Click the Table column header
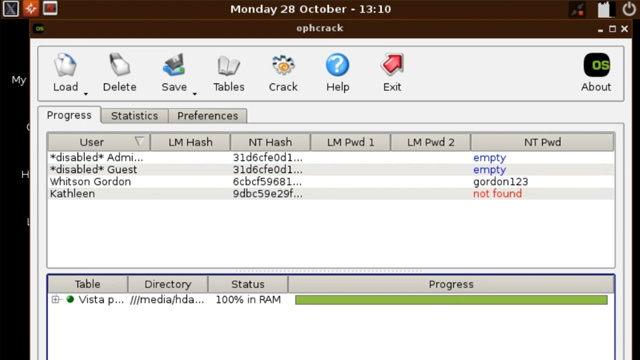The height and width of the screenshot is (360, 640). tap(87, 284)
